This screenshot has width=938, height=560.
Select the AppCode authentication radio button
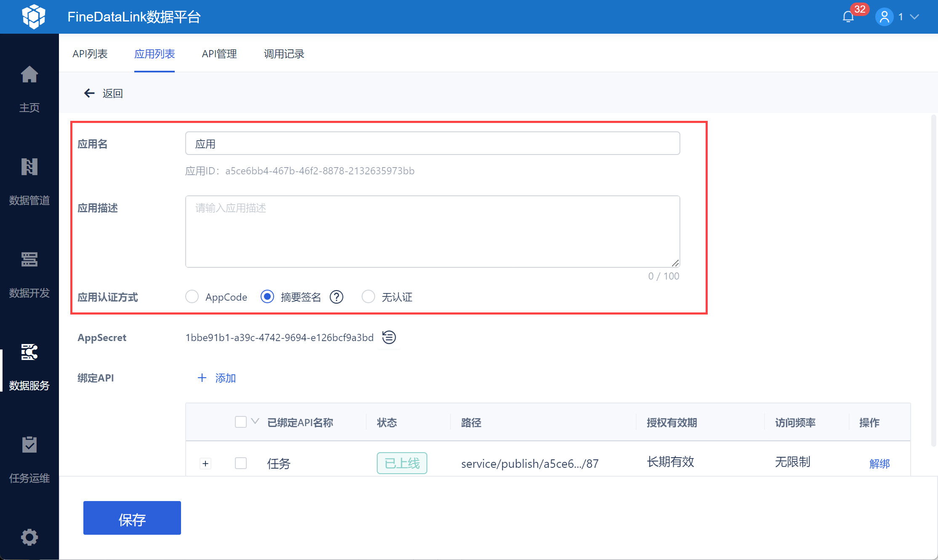click(x=192, y=297)
